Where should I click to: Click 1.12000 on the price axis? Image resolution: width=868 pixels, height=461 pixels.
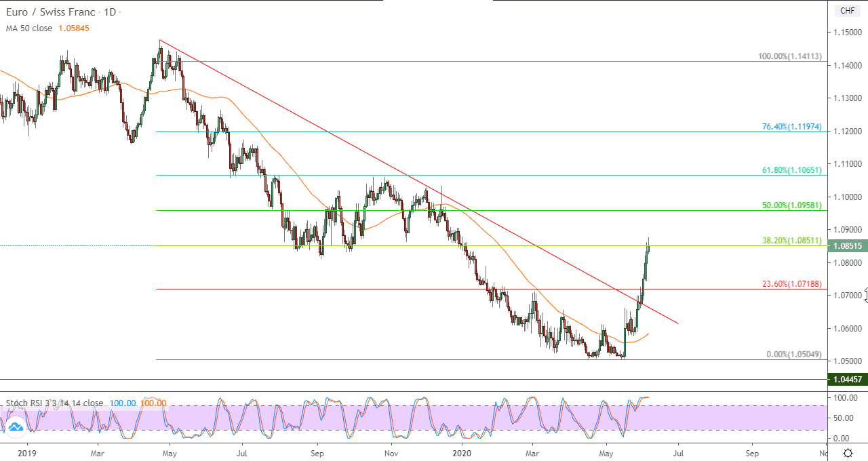click(848, 132)
